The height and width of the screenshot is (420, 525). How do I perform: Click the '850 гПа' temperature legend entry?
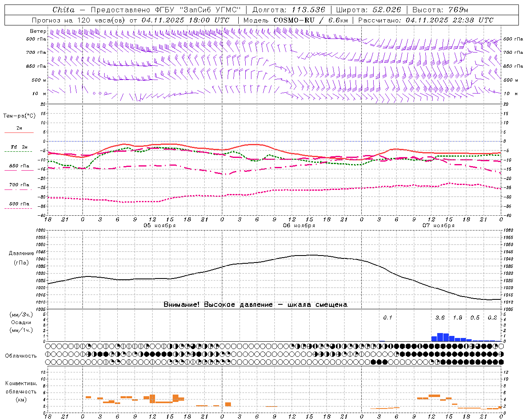(x=19, y=166)
